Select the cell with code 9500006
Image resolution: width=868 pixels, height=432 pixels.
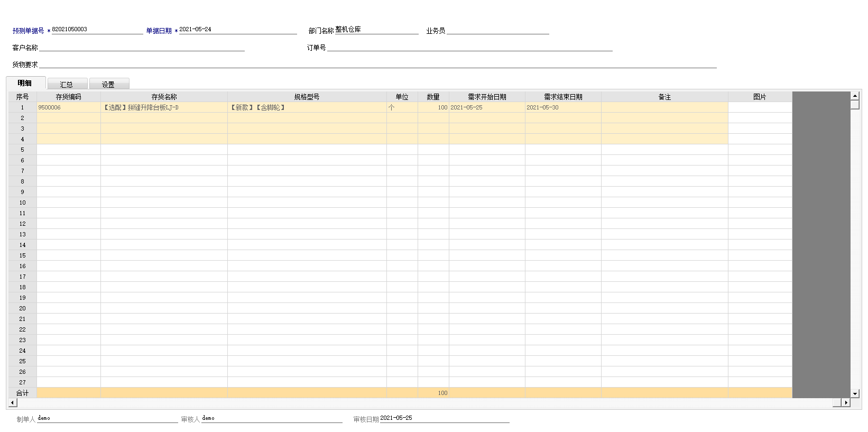(x=69, y=107)
